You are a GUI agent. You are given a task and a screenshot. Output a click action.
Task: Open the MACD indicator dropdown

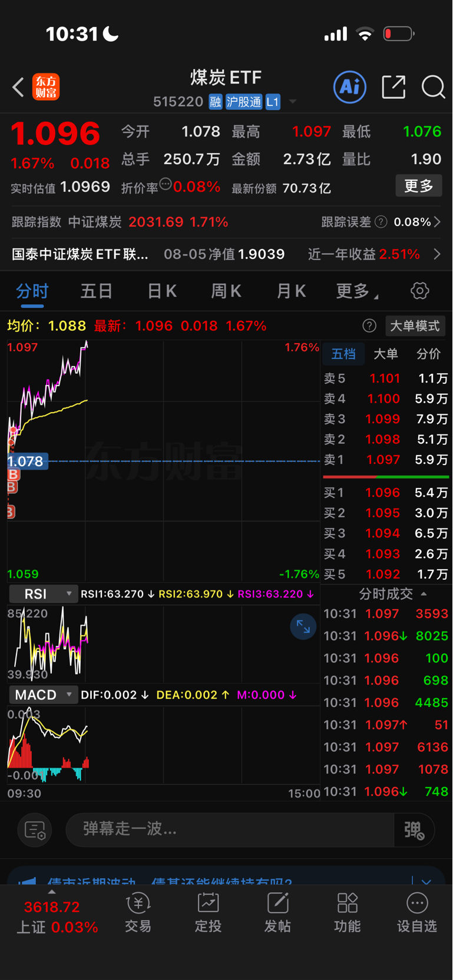pos(44,695)
